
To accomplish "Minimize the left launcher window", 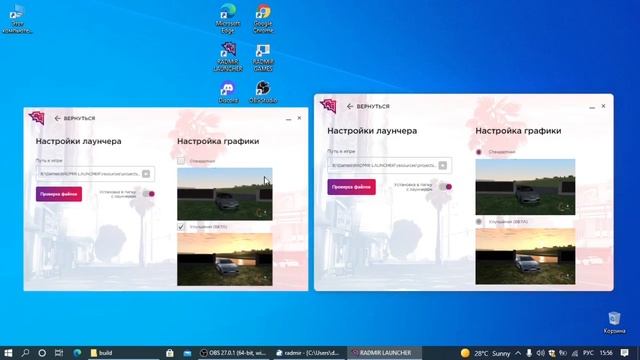I will (x=289, y=118).
